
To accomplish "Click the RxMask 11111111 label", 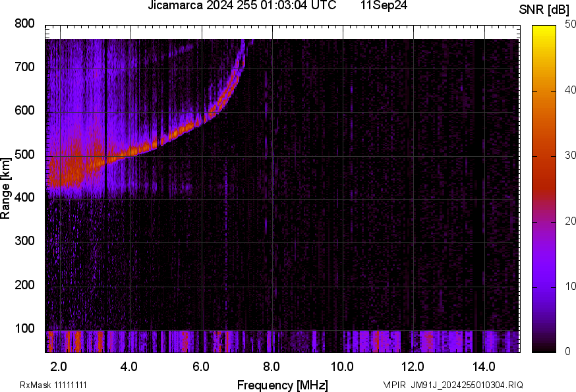I will 53,385.
